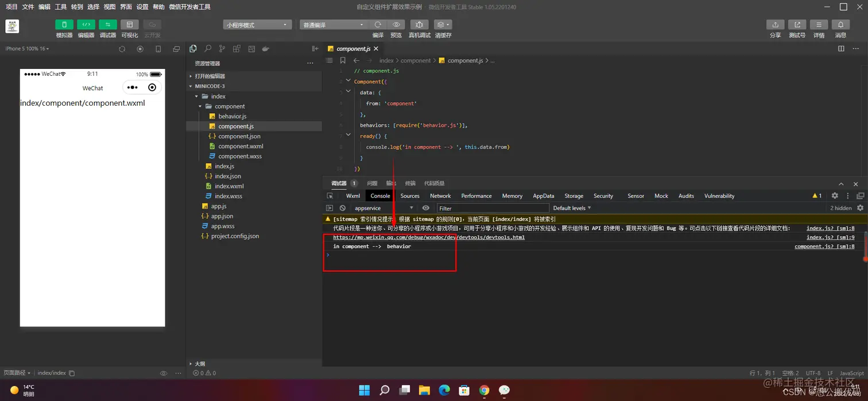Expand the 大纲 outline section

click(254, 364)
